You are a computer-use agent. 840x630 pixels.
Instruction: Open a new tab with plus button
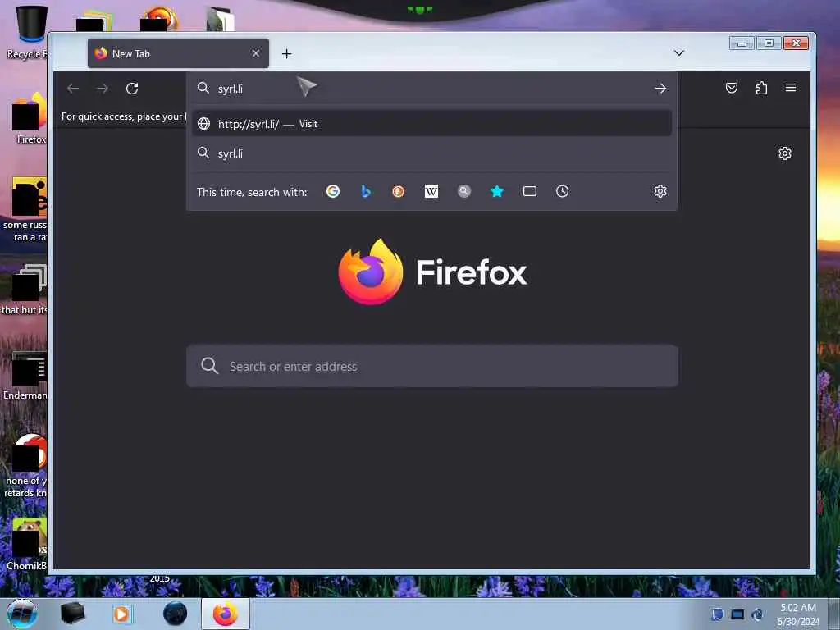pyautogui.click(x=286, y=53)
